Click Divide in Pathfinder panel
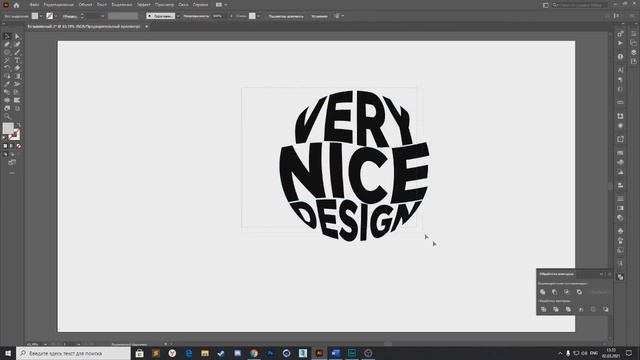 coord(543,309)
